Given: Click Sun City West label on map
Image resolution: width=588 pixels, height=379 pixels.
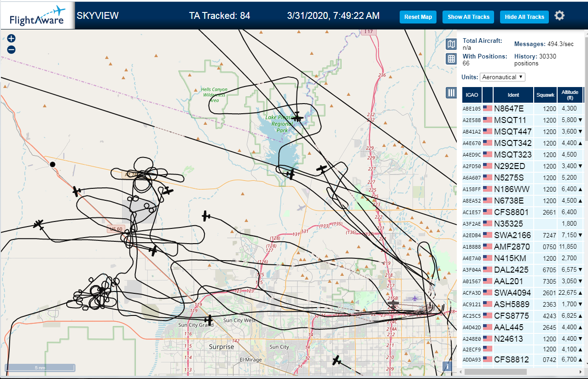Looking at the screenshot, I should [239, 320].
